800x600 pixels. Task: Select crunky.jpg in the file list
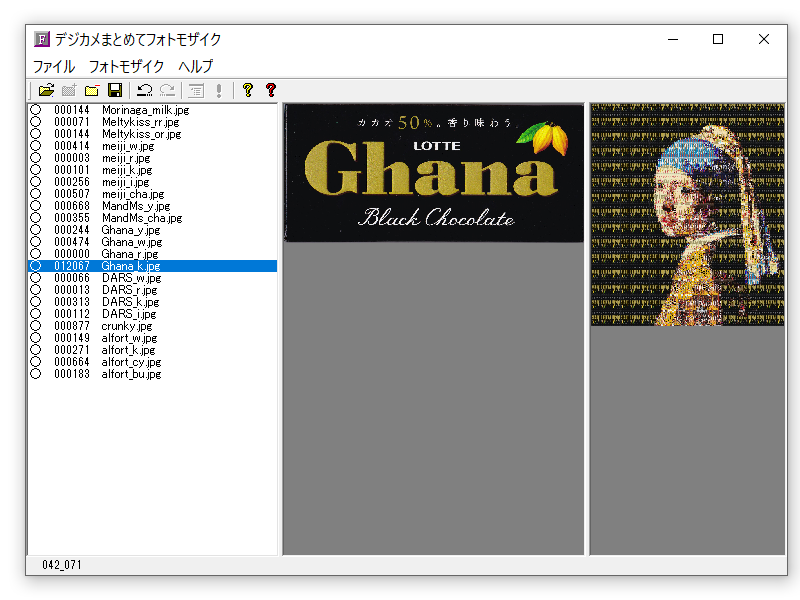pos(127,326)
